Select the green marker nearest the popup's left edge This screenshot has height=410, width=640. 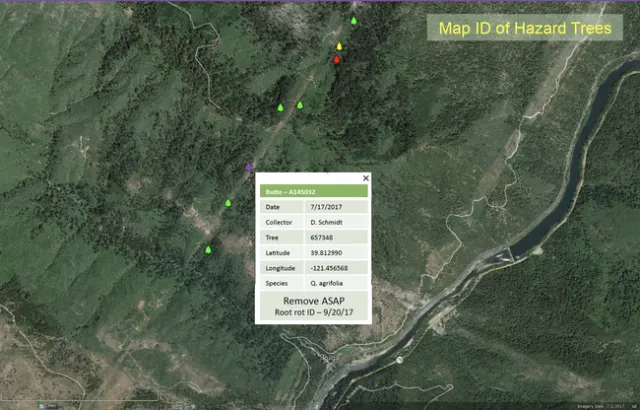(228, 203)
